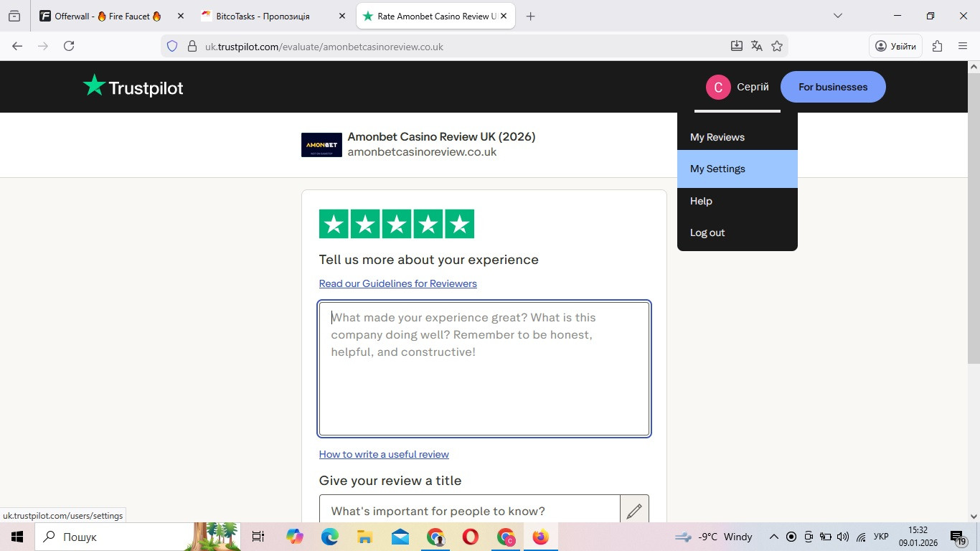Open Microsoft Edge from the taskbar
Screen dimensions: 980x551
pos(329,537)
